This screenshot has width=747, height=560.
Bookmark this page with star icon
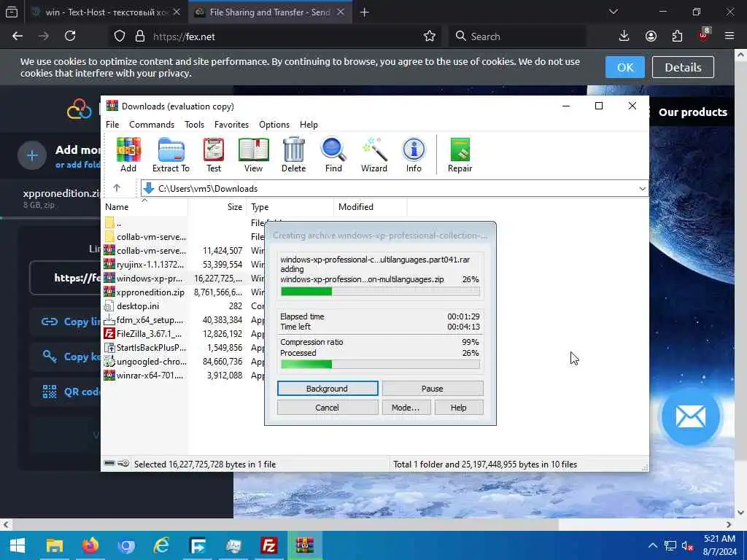[x=430, y=36]
